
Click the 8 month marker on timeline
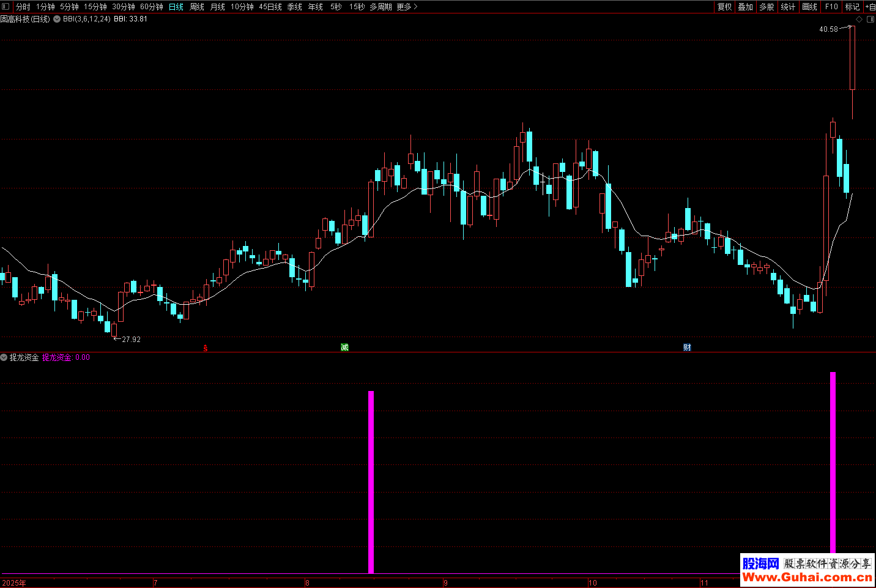307,582
